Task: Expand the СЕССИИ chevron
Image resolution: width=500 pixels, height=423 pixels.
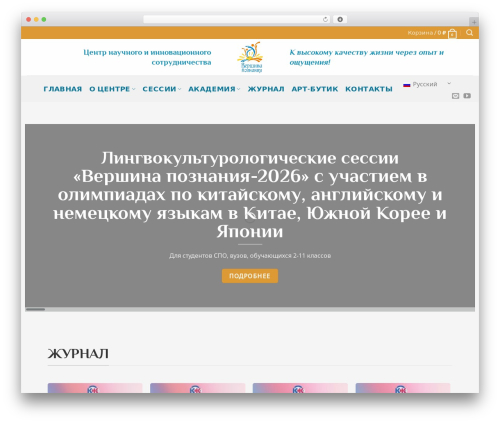Action: coord(179,89)
